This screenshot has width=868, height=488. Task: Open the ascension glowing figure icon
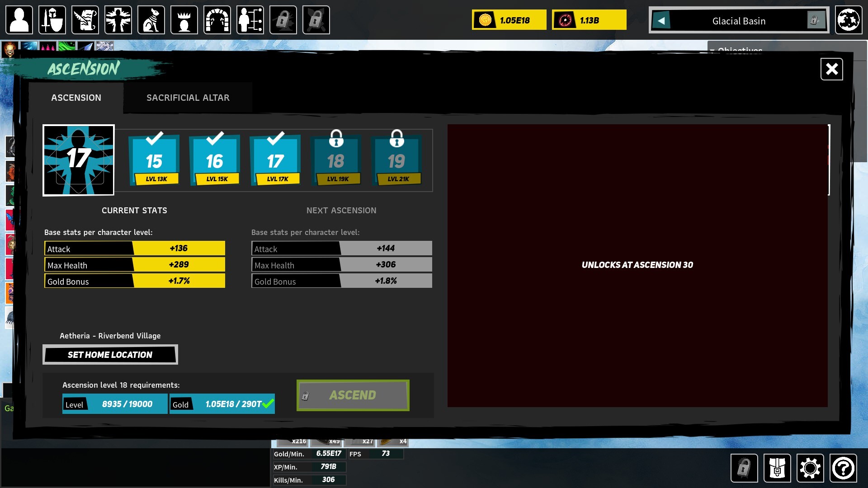(118, 20)
